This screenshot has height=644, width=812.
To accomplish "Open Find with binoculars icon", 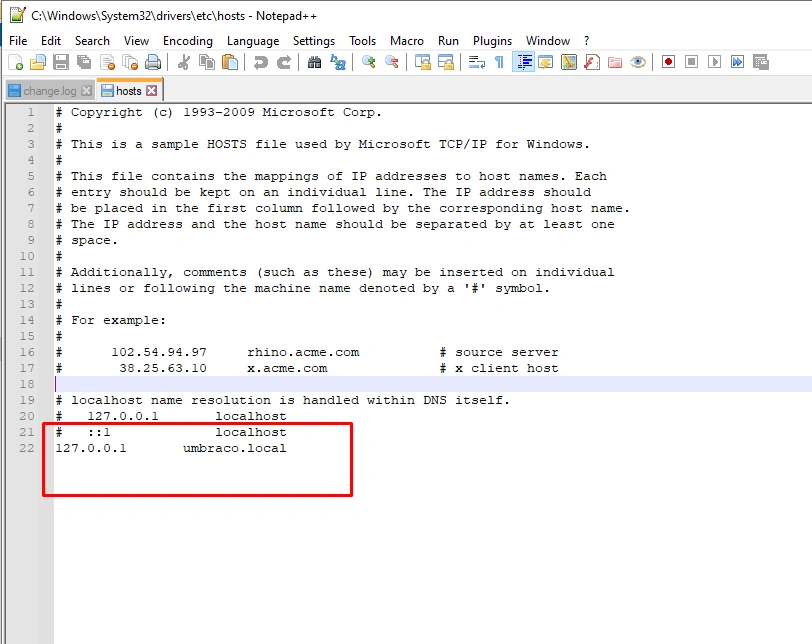I will coord(314,62).
